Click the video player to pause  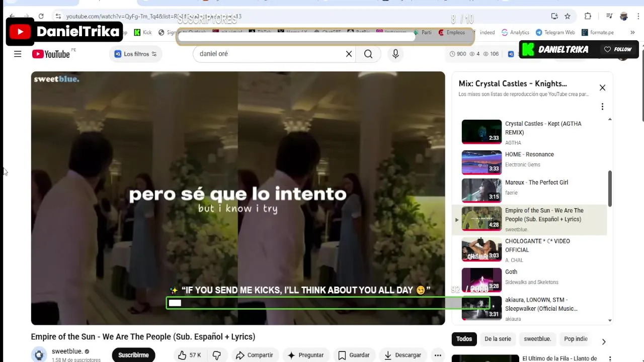(238, 198)
